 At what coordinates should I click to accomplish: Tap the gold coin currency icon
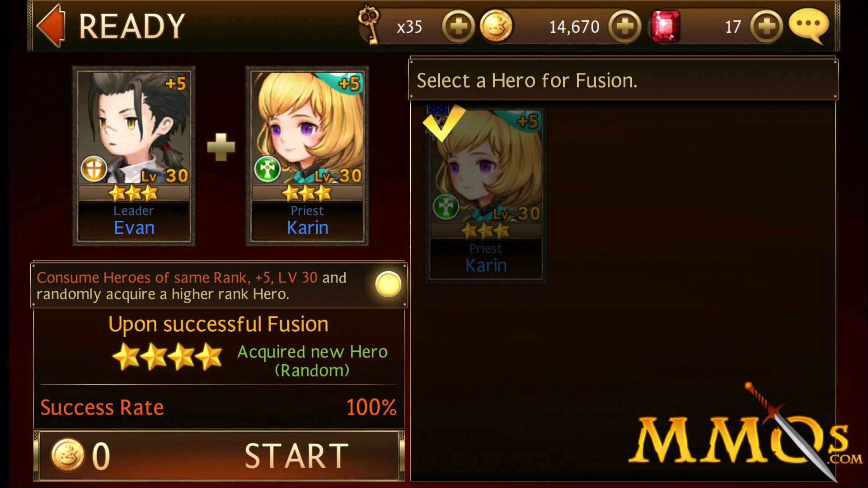[x=496, y=26]
